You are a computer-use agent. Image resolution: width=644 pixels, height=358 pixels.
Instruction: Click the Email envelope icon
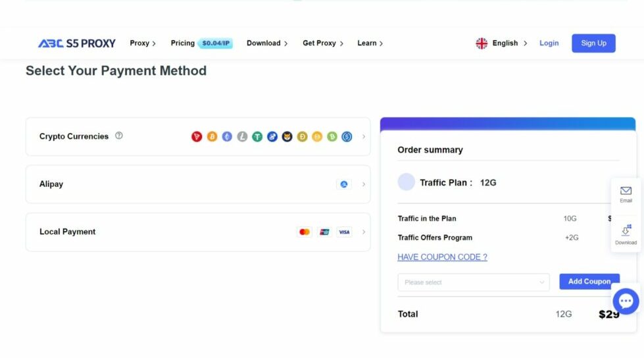click(x=626, y=191)
